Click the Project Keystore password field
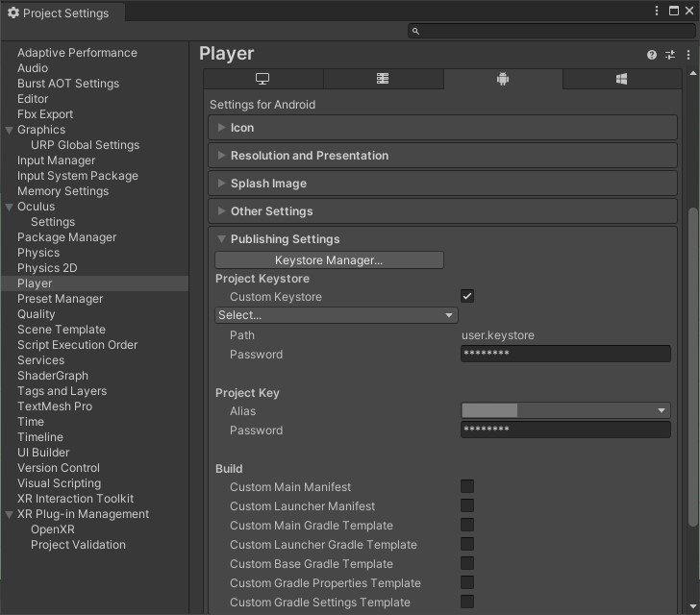Image resolution: width=700 pixels, height=615 pixels. pos(565,355)
